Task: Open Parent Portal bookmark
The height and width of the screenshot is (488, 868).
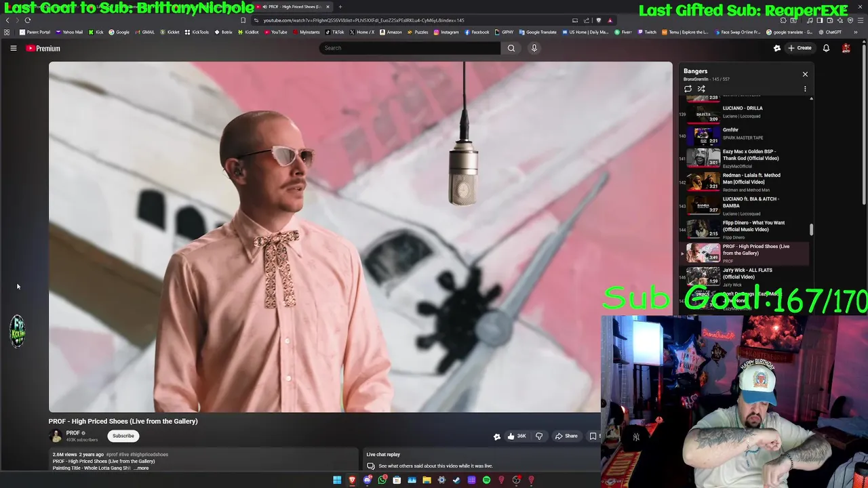Action: (35, 32)
